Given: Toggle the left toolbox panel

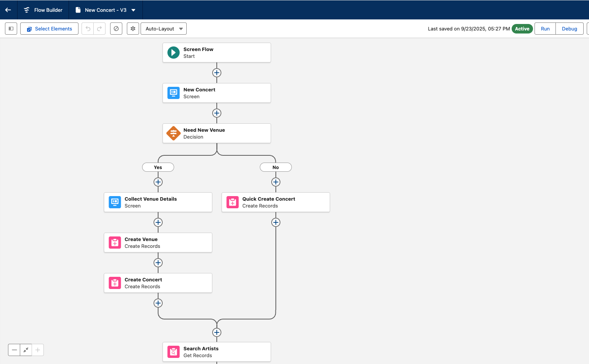Looking at the screenshot, I should tap(11, 29).
